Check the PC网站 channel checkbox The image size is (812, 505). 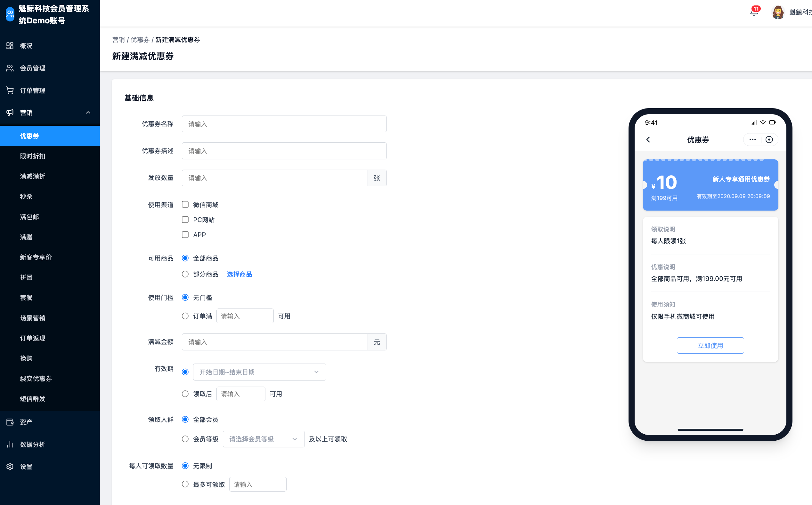tap(185, 220)
